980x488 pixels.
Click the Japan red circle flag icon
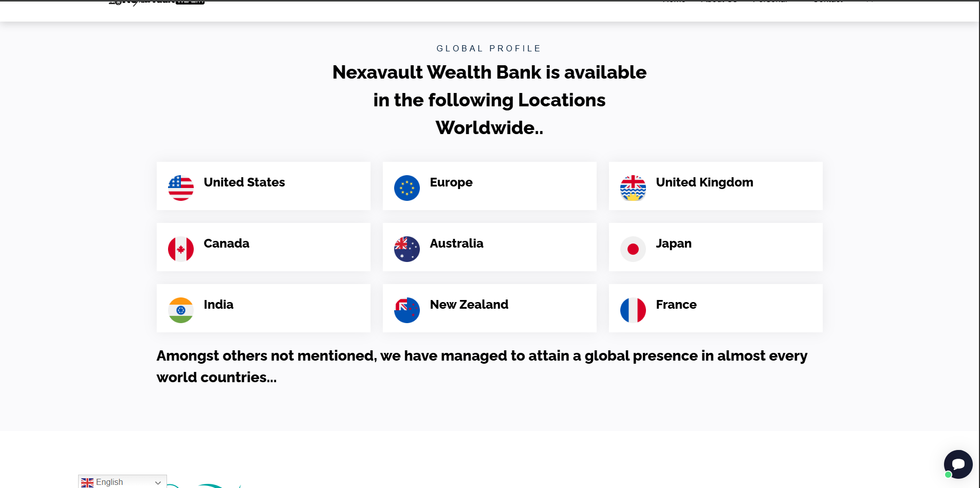(x=633, y=249)
